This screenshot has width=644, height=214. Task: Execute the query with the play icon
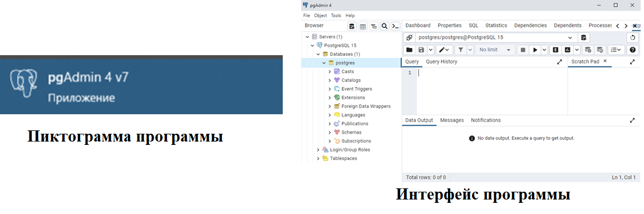[535, 50]
